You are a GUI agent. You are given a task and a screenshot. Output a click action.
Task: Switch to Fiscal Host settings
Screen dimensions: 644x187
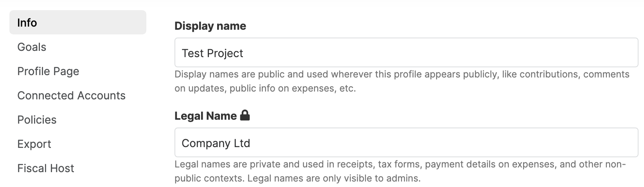[46, 168]
